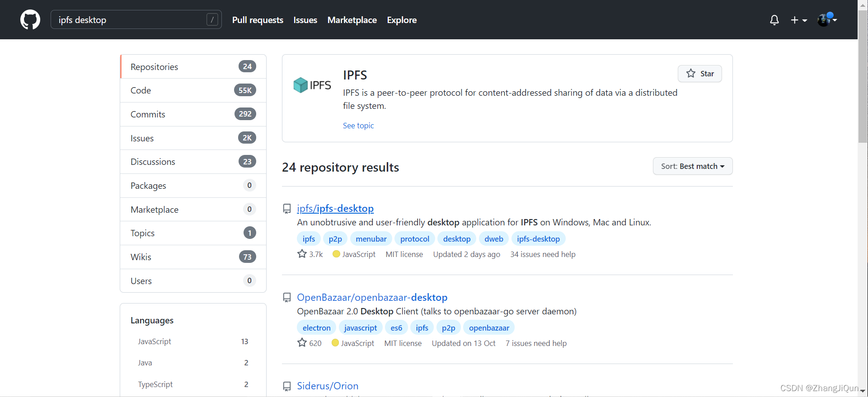Open the 3.7k stargazers link
868x397 pixels.
pyautogui.click(x=310, y=254)
